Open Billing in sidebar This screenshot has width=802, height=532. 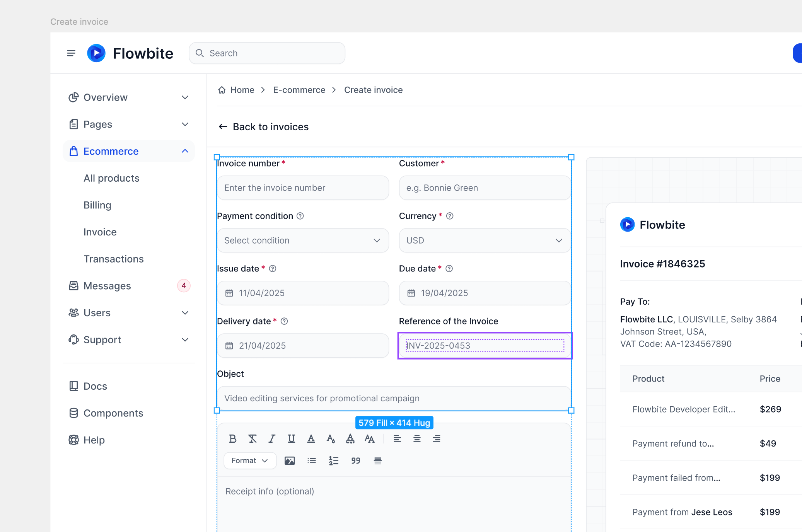[x=97, y=205]
